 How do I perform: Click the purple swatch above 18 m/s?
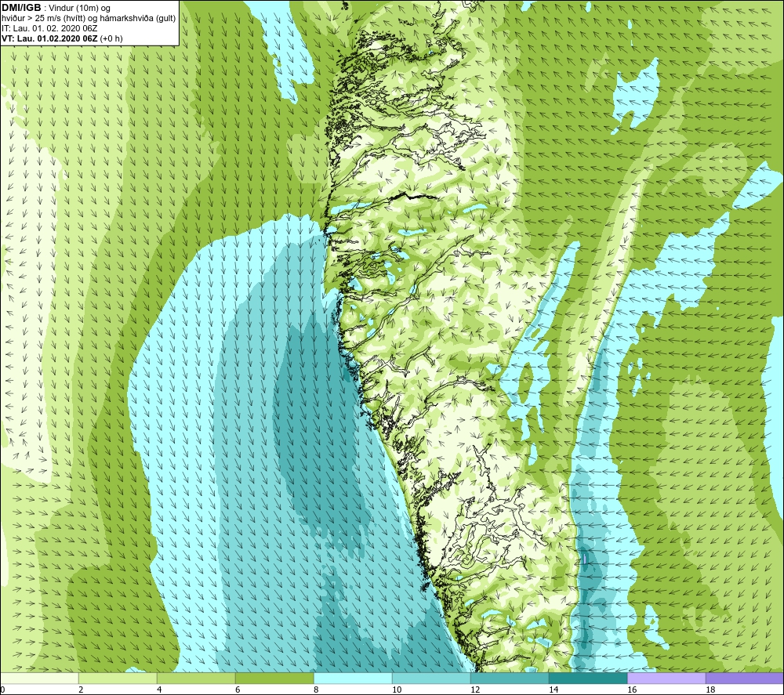745,678
